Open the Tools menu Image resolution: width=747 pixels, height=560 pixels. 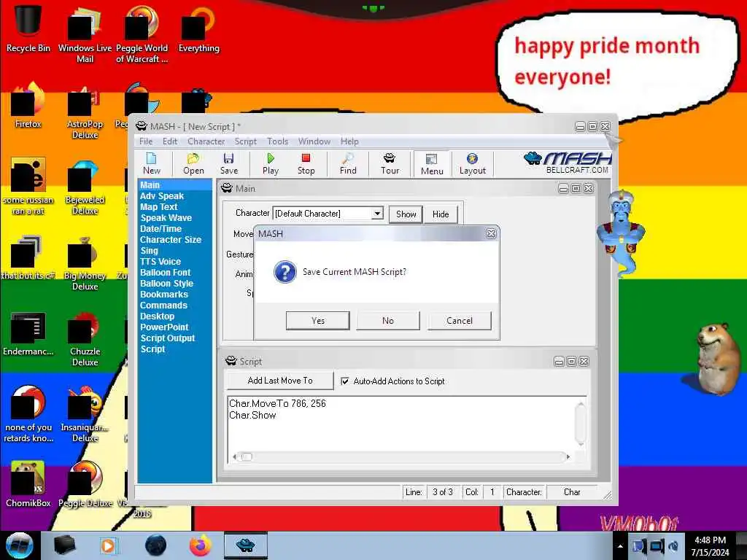click(277, 141)
